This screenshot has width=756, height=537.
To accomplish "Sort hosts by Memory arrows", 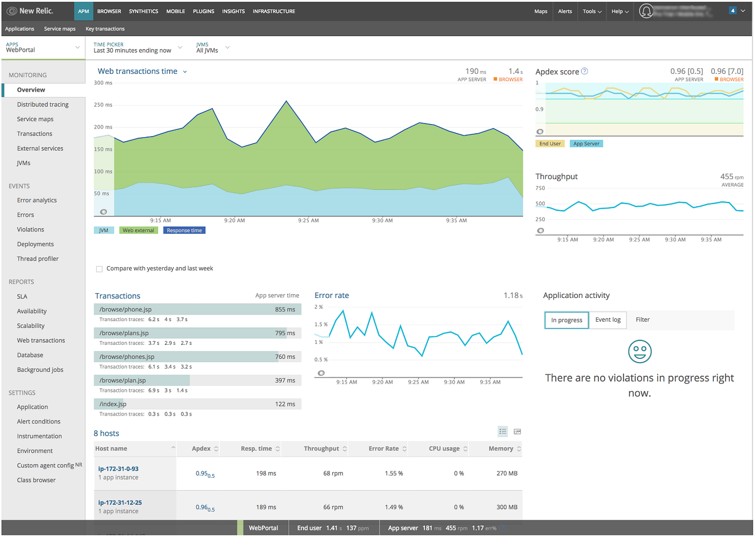I will pyautogui.click(x=519, y=448).
